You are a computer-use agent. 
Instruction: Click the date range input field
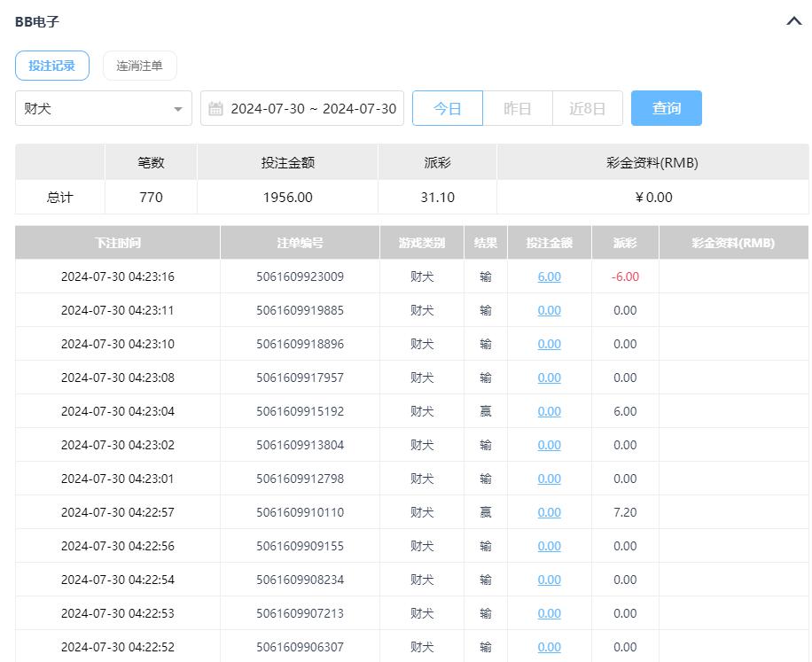pyautogui.click(x=313, y=109)
